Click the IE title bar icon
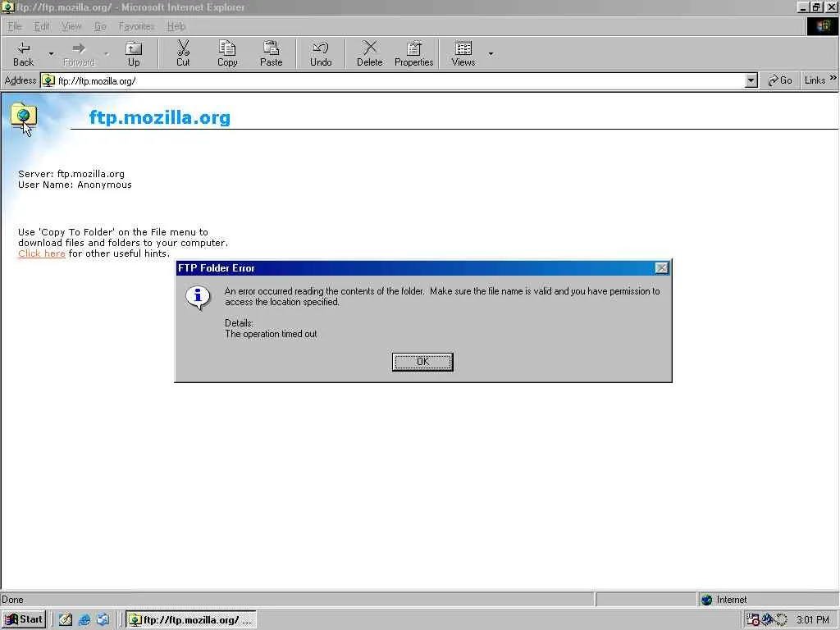Viewport: 840px width, 630px height. pos(8,7)
